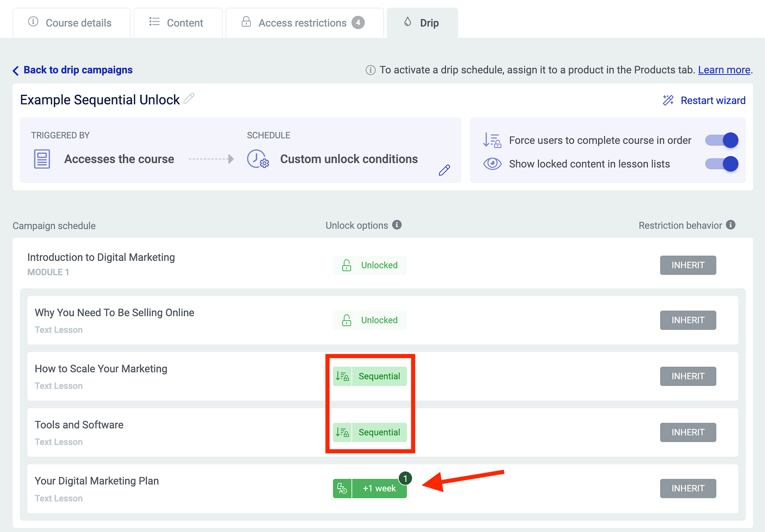Switch to the Course details tab

click(72, 23)
